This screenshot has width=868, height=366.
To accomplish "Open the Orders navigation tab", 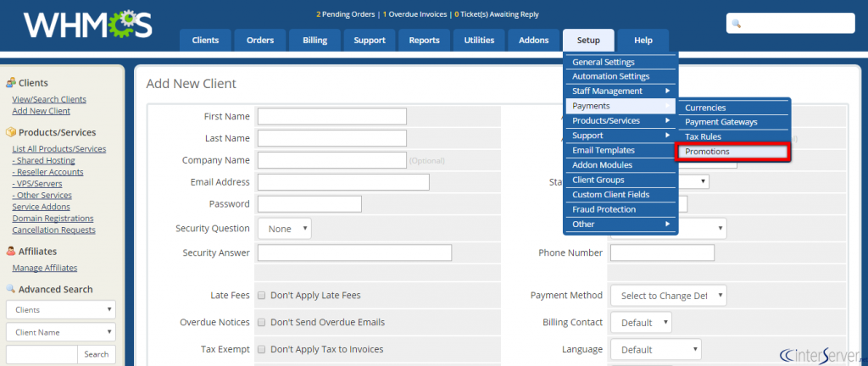I will tap(260, 41).
